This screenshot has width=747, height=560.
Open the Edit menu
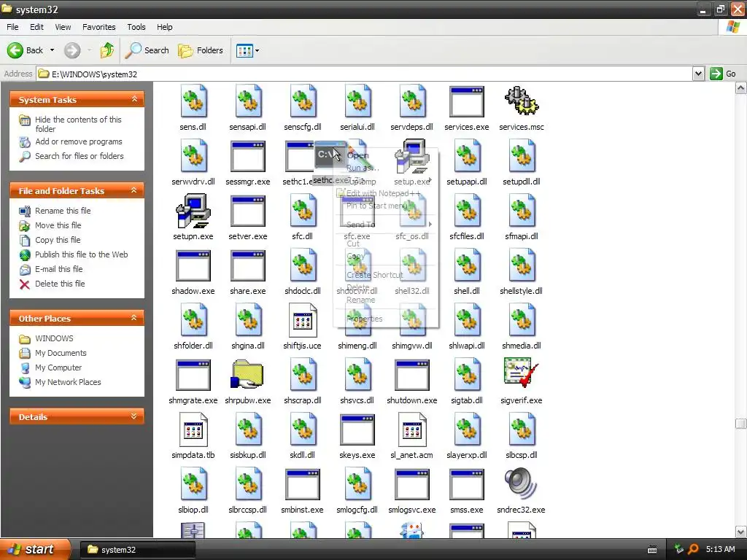pyautogui.click(x=36, y=27)
